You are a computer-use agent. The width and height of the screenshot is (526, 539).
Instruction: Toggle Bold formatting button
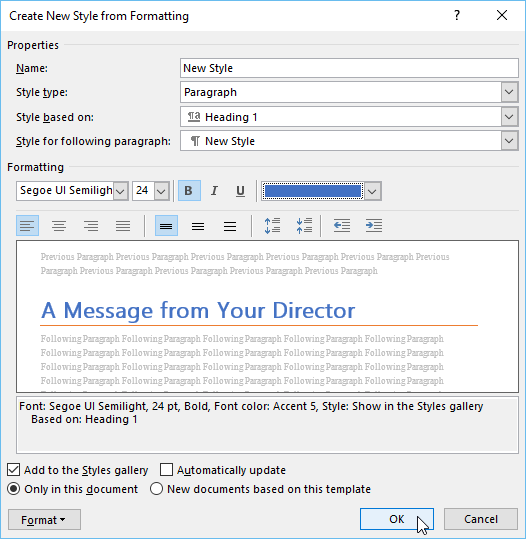click(189, 190)
